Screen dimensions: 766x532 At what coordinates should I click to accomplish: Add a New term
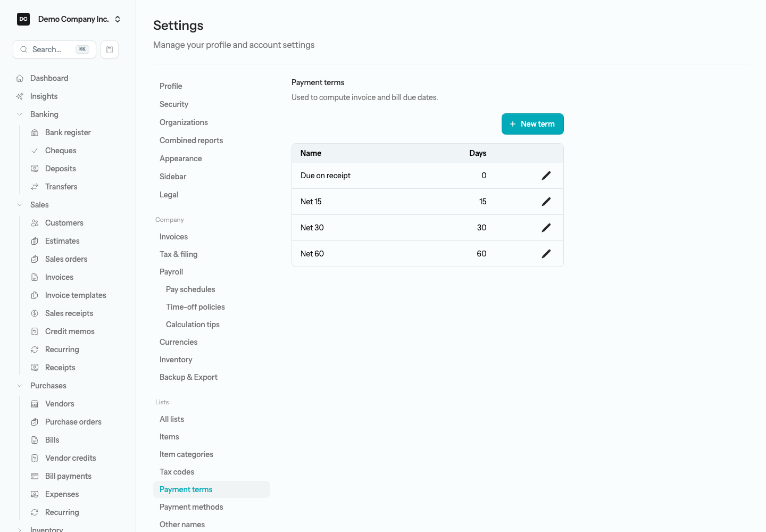[532, 124]
